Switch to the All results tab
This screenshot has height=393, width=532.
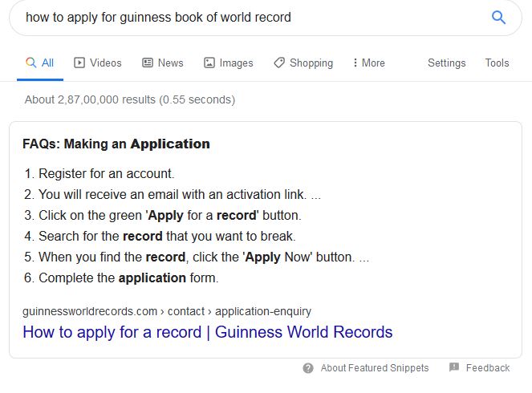pos(40,63)
